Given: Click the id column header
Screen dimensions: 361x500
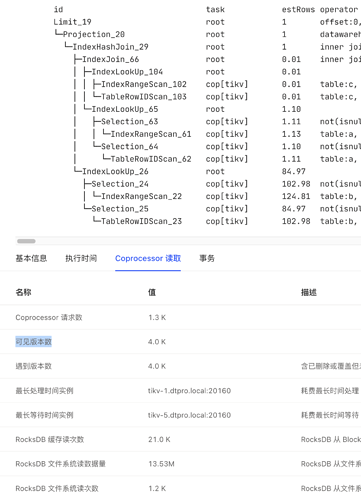Looking at the screenshot, I should click(x=58, y=10).
